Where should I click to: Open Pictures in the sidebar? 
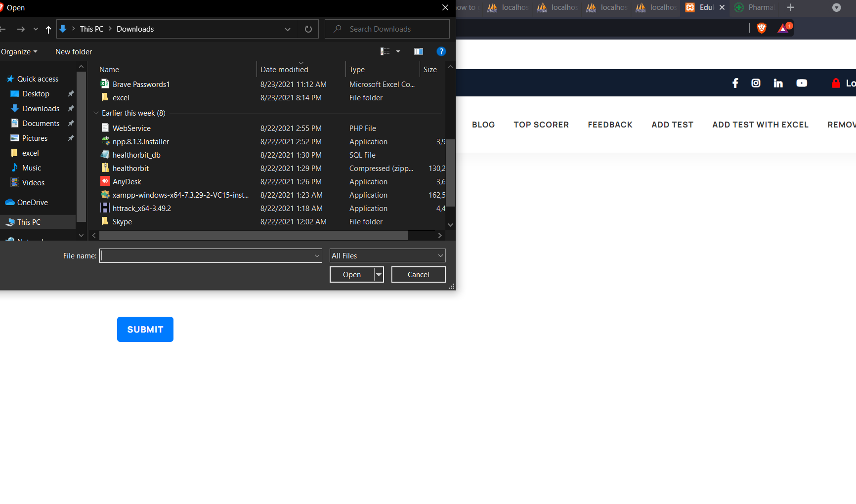point(35,138)
